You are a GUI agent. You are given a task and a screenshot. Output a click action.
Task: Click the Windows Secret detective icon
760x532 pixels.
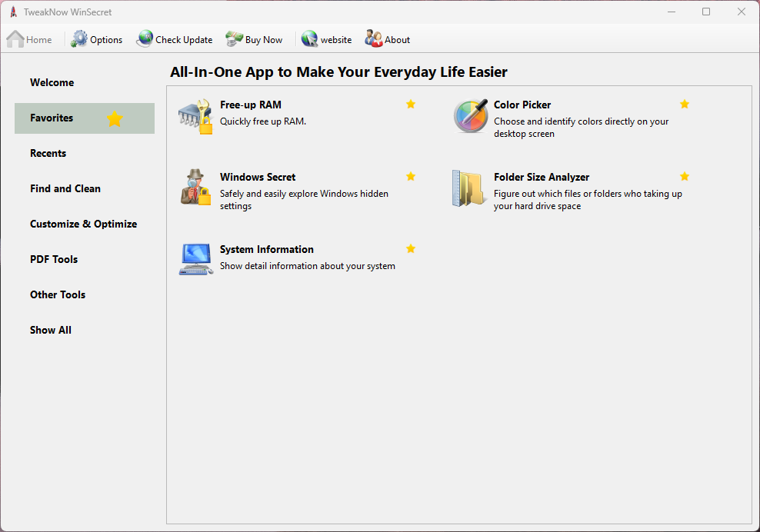(195, 188)
